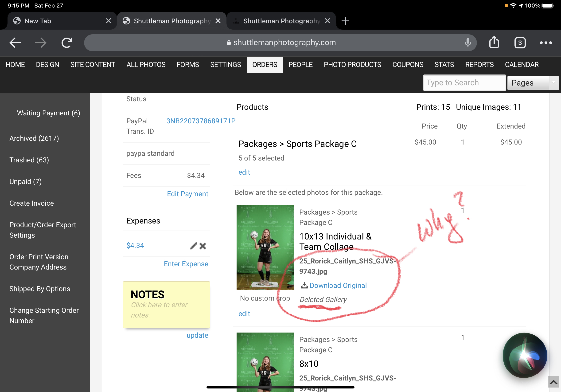The height and width of the screenshot is (392, 561).
Task: Click Enter Expense link
Action: pos(186,264)
